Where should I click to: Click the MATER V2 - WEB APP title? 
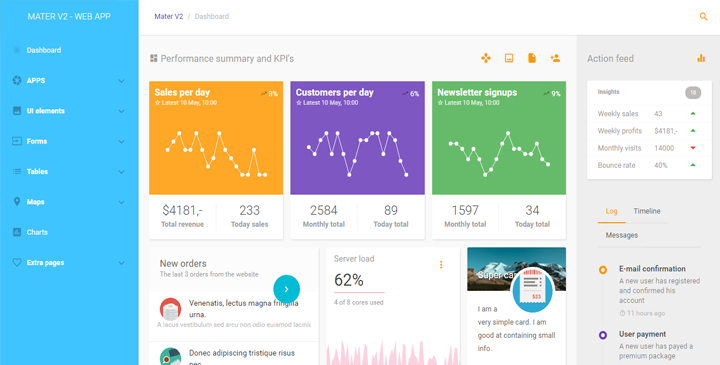[x=69, y=17]
